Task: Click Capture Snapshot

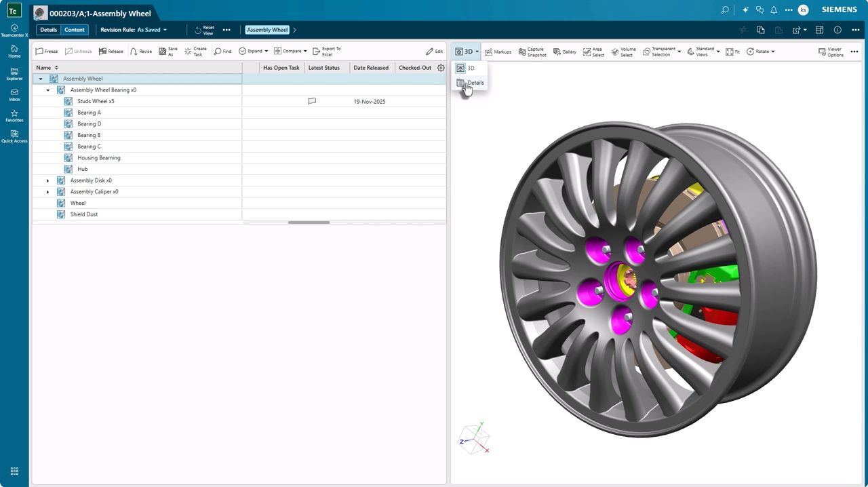Action: click(x=532, y=52)
